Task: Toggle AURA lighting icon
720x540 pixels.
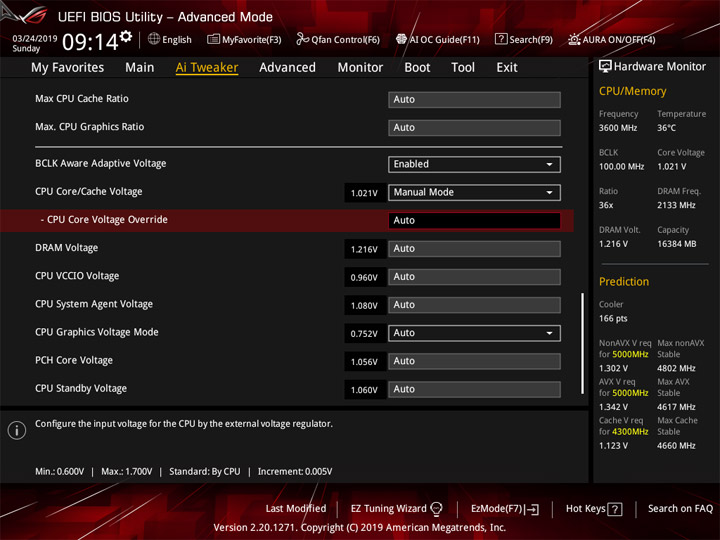Action: point(574,39)
